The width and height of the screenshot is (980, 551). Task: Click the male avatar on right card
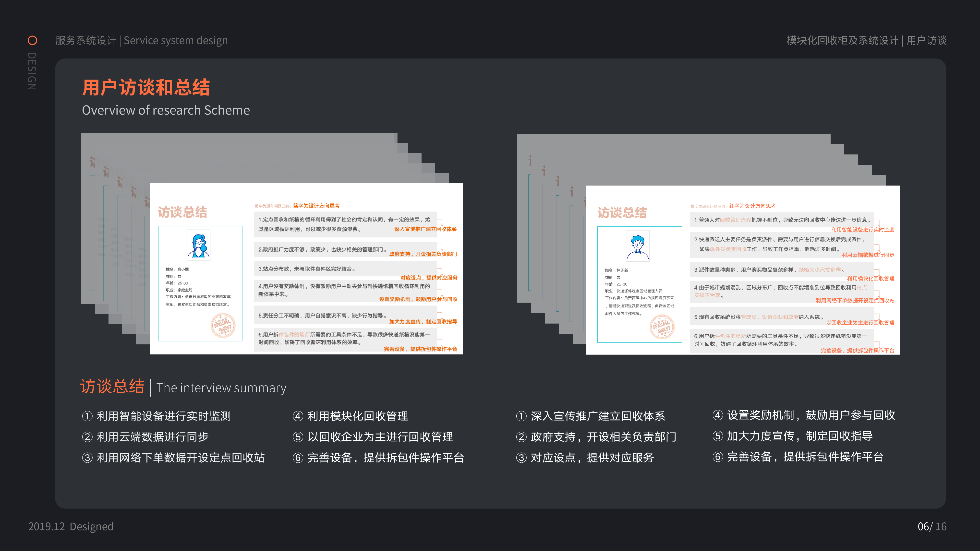638,246
